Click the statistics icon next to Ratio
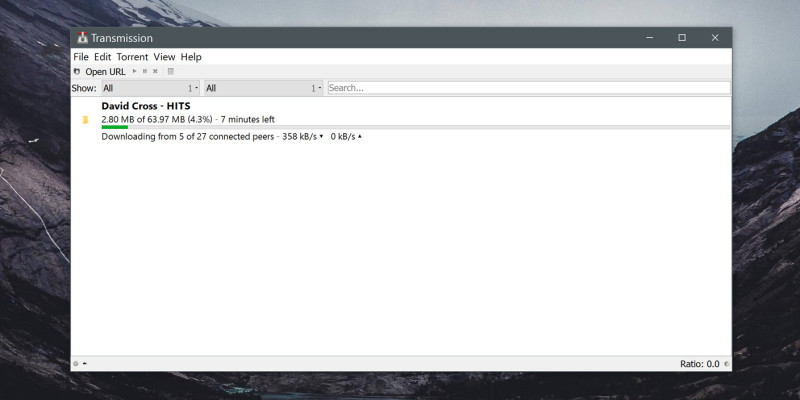Screen dimensions: 800x400 pos(726,364)
